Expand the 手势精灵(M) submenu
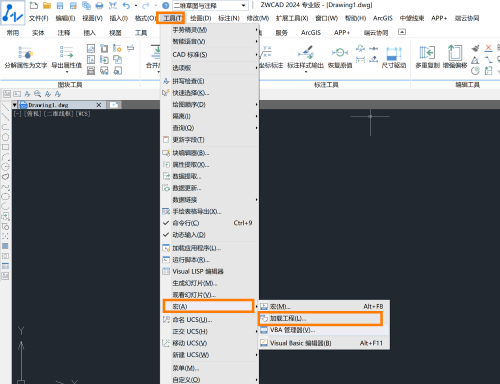 click(210, 30)
